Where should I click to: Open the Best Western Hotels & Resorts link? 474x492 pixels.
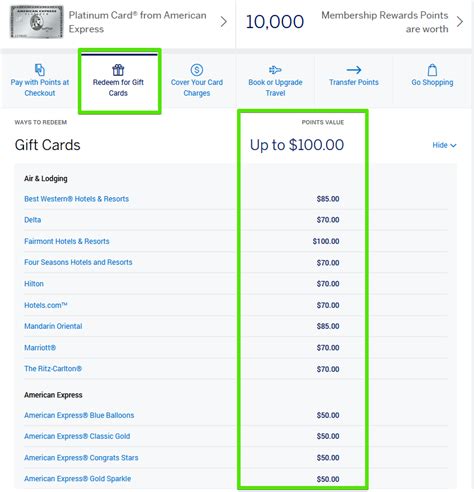(76, 199)
